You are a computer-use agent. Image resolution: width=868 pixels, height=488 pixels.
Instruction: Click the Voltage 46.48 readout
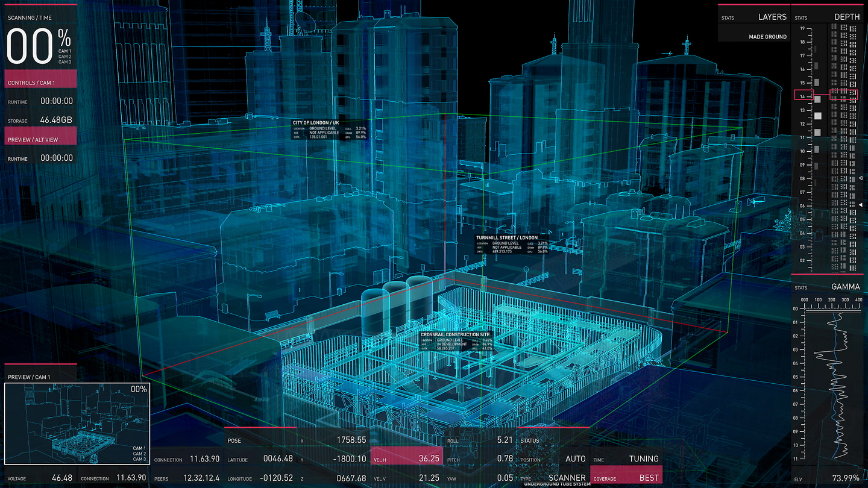[x=40, y=478]
